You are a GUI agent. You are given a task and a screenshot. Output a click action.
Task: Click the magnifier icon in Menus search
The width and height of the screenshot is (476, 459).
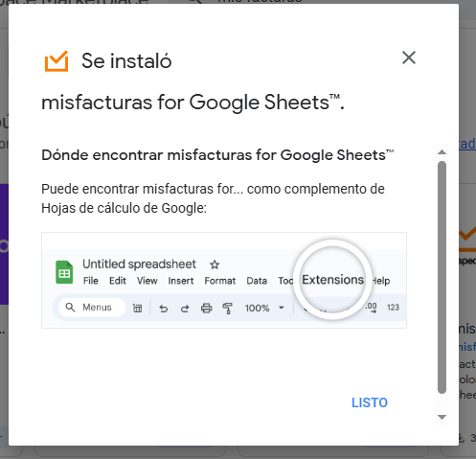pyautogui.click(x=70, y=308)
